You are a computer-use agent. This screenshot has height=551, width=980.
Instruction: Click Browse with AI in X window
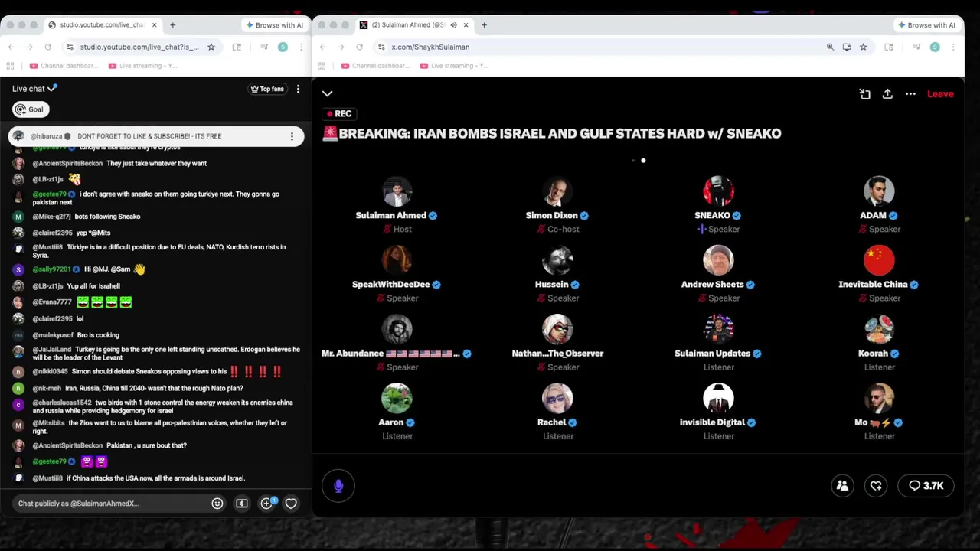point(926,25)
